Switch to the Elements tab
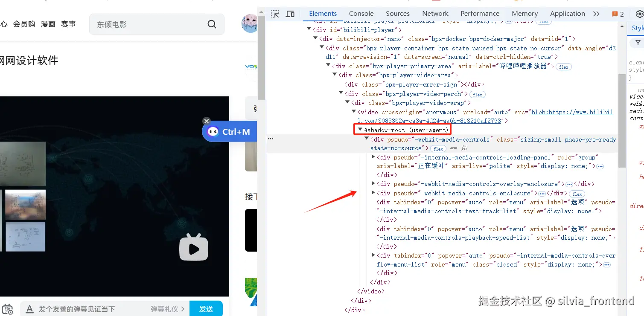 323,14
